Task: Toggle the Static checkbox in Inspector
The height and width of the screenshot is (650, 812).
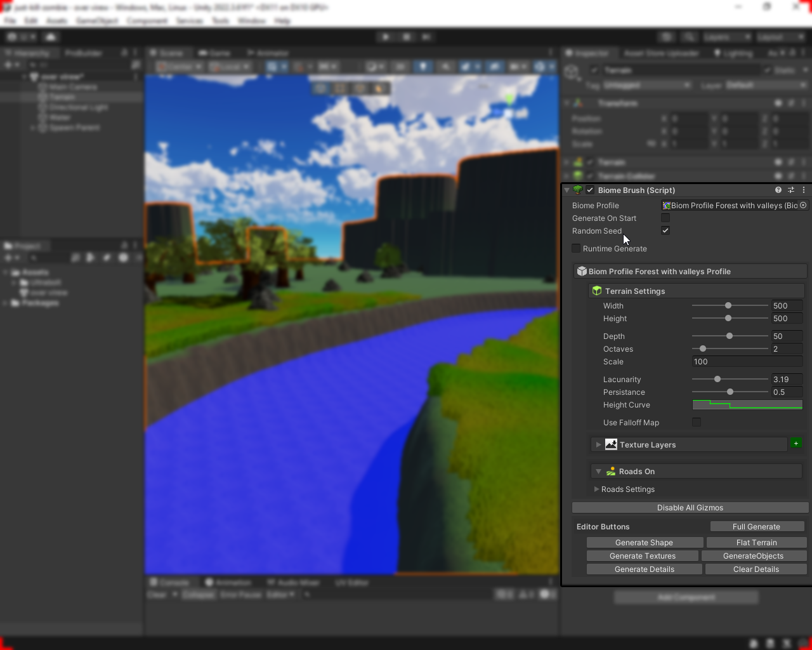Action: 768,70
